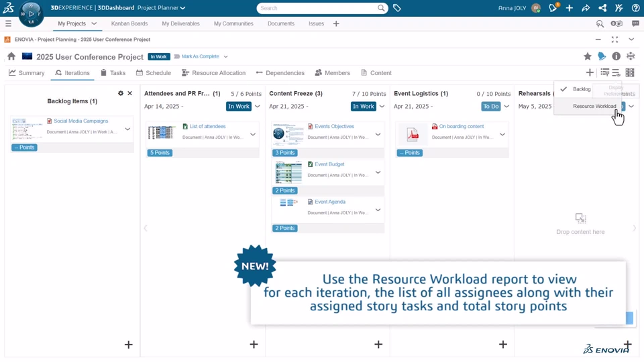Open Backlog Items settings gear
Image resolution: width=644 pixels, height=362 pixels.
120,93
